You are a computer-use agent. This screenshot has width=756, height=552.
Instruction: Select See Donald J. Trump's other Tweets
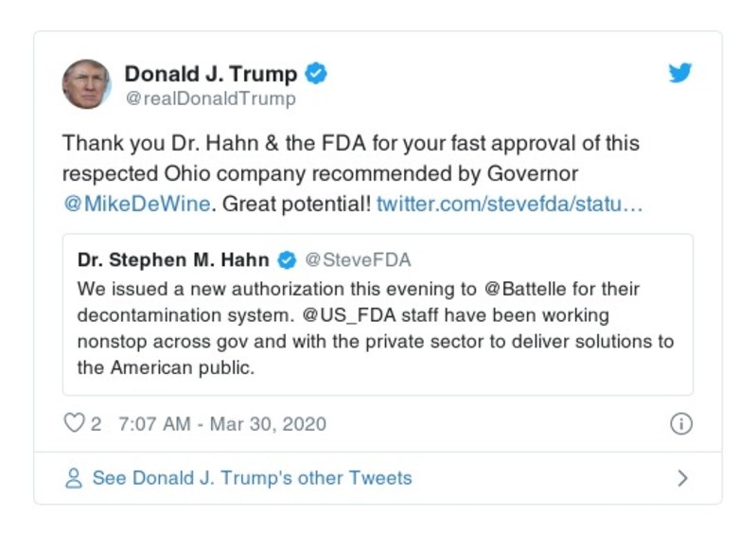[x=252, y=478]
